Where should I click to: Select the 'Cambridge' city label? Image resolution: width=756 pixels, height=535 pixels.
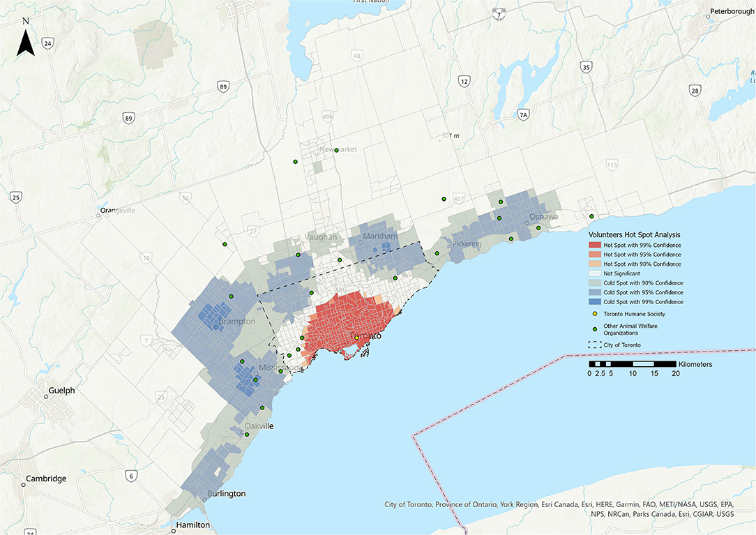pos(46,479)
